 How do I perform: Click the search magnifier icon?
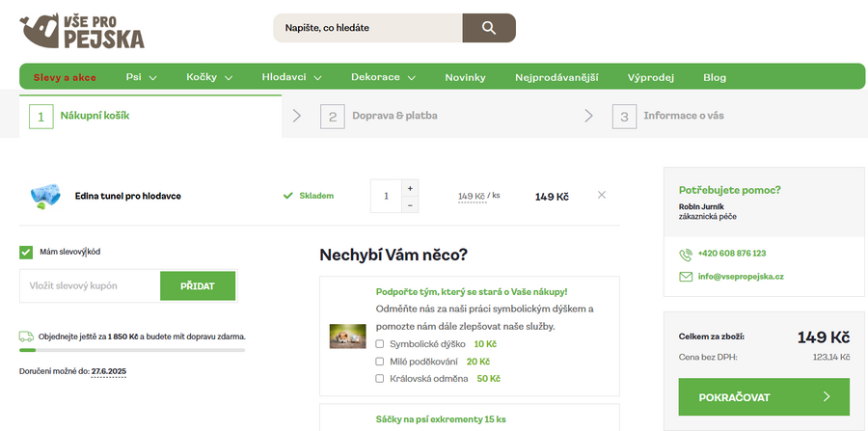(488, 28)
